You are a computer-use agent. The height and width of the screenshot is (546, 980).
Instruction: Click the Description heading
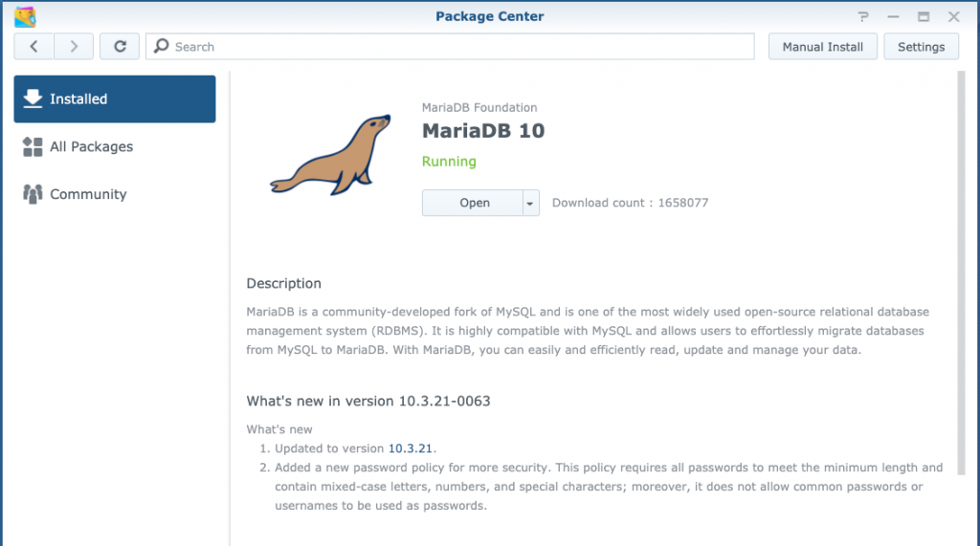tap(283, 284)
